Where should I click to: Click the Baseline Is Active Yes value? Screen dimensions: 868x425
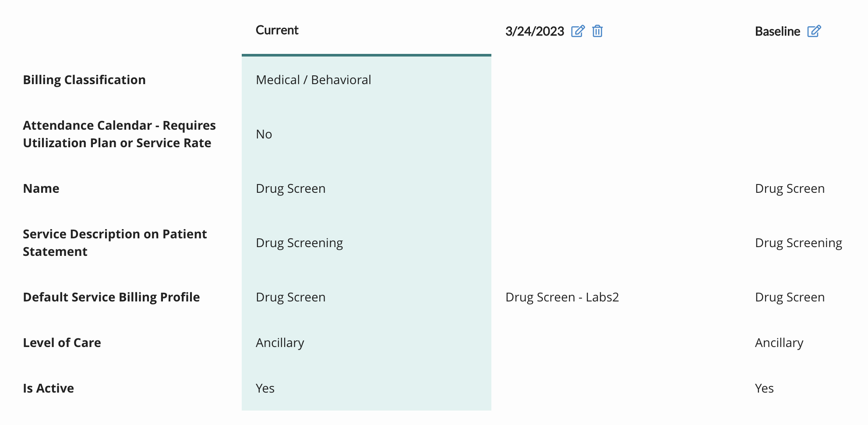(764, 388)
